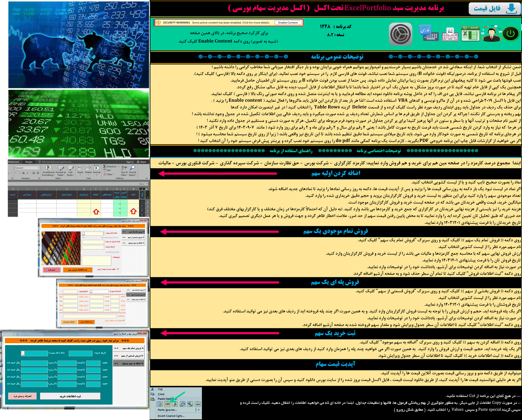Collapse the ribbon with chevron

click(x=146, y=178)
